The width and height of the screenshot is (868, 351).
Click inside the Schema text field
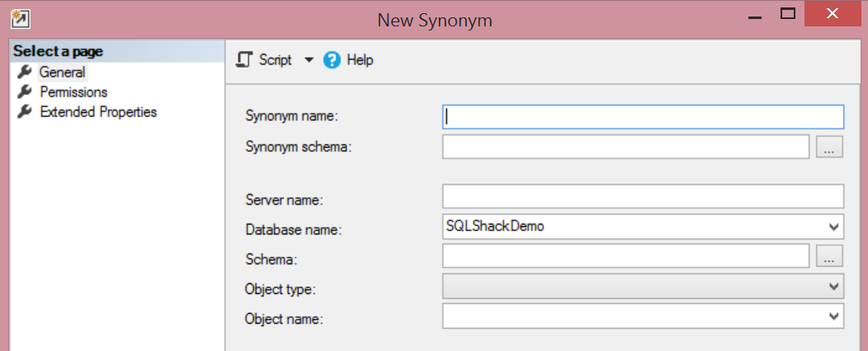click(x=625, y=256)
